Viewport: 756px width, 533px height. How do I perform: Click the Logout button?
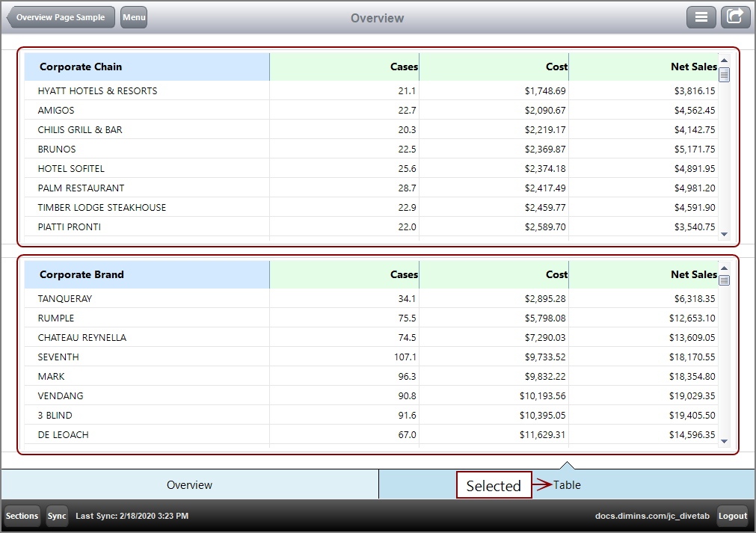(x=732, y=516)
